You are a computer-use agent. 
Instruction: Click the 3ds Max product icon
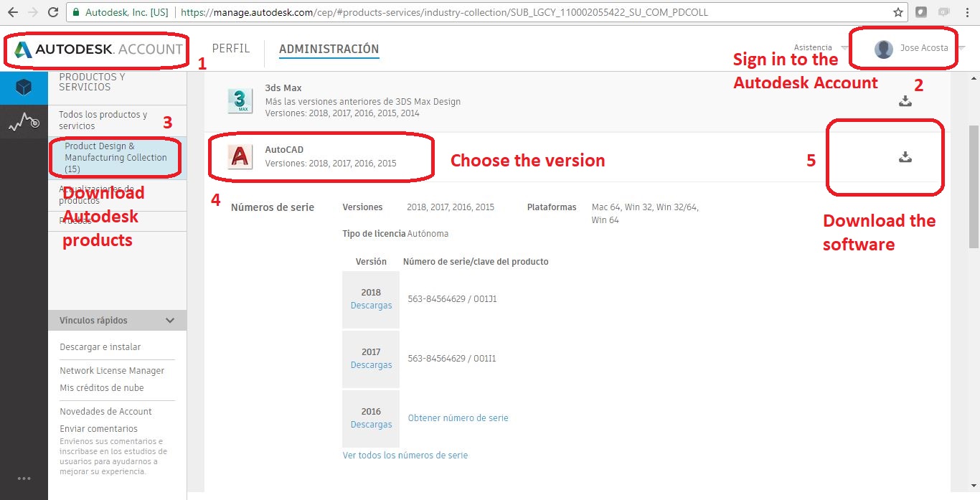(x=240, y=100)
